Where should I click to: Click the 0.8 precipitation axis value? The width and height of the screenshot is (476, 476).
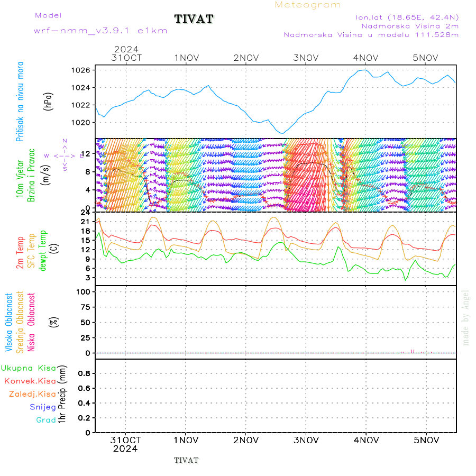(84, 374)
